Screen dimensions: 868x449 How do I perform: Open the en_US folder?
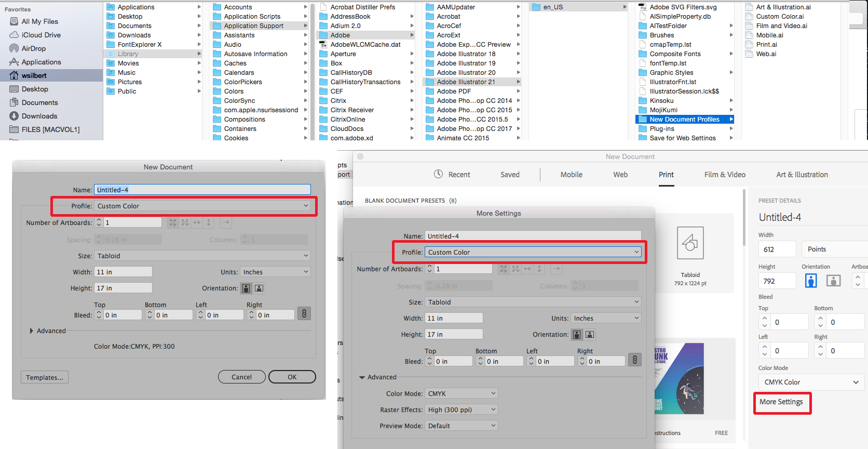579,7
